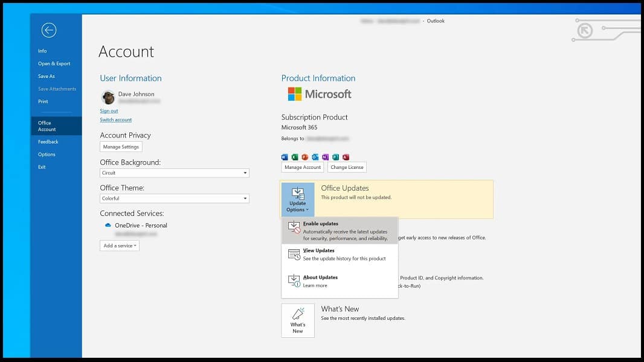Click the Outlook app icon

pos(315,157)
